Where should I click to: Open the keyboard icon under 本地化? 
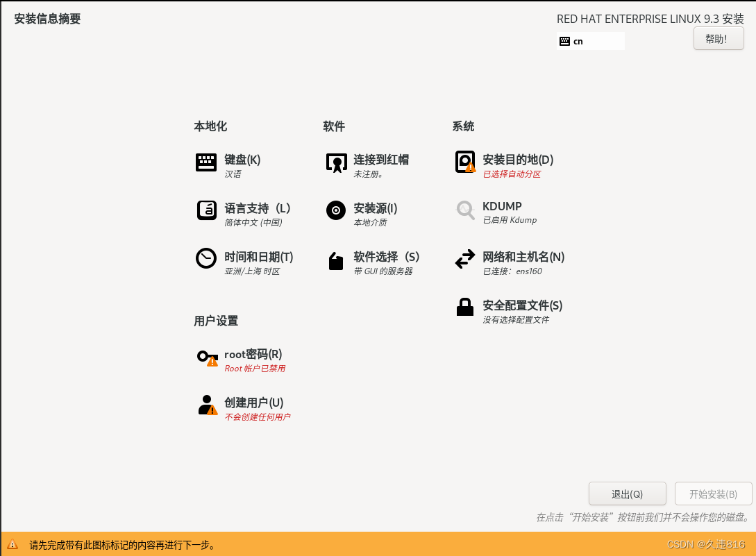pos(206,162)
